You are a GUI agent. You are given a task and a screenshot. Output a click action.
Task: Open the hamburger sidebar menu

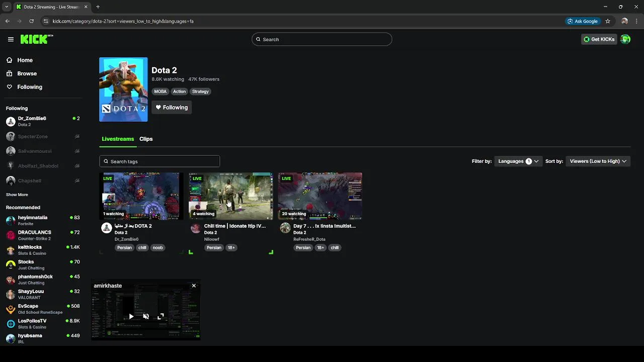click(11, 39)
